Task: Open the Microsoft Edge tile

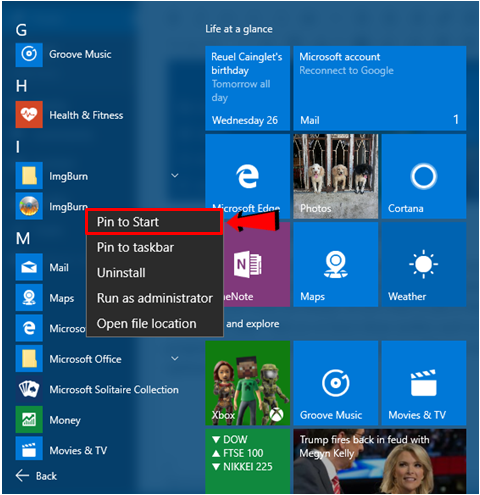Action: pyautogui.click(x=248, y=177)
